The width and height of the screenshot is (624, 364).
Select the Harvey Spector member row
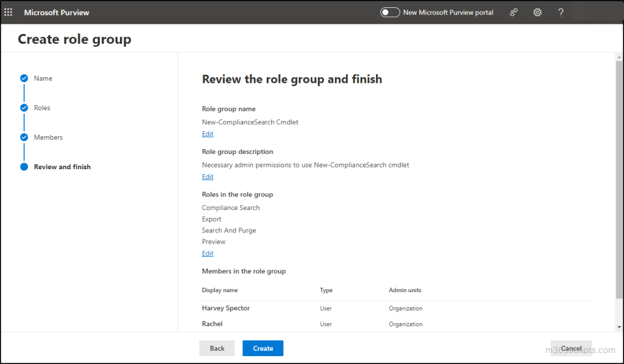[x=225, y=308]
